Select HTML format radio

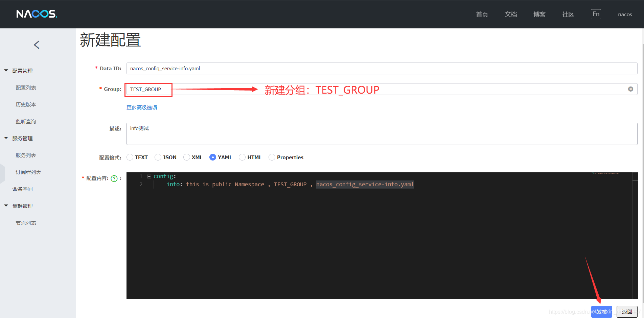point(242,157)
